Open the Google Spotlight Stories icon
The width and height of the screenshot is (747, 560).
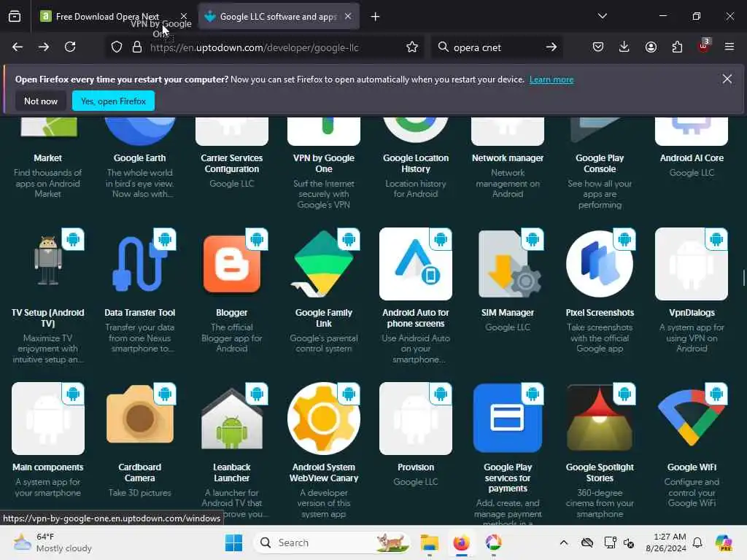pos(600,419)
